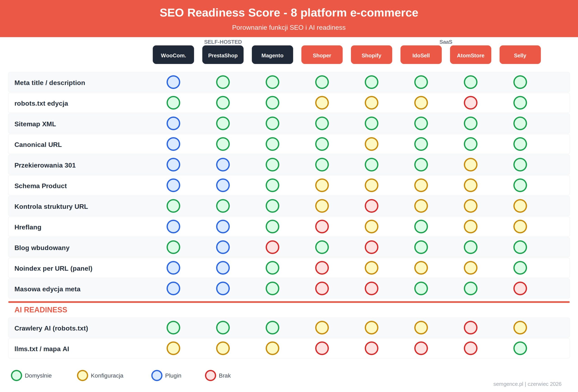Click the blue WooCom. circle for Meta title
Screen dimensions: 578x392
[x=173, y=82]
